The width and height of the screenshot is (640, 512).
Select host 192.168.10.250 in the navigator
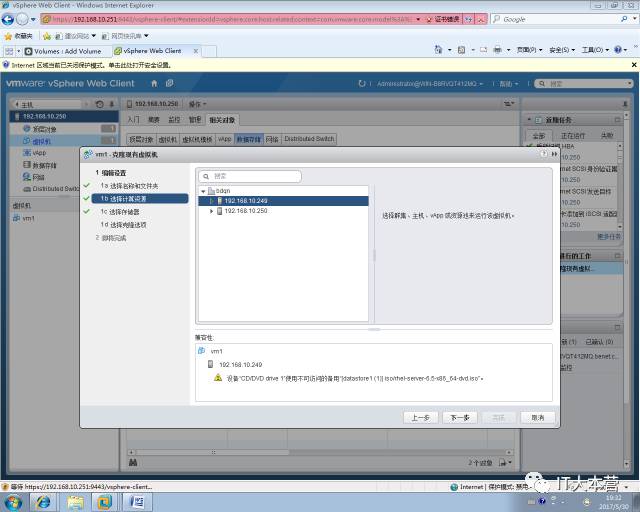64,116
